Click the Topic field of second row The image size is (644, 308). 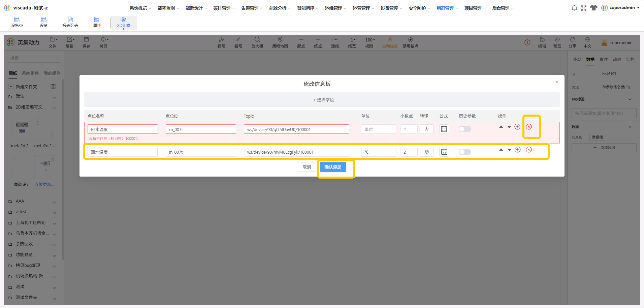pos(296,152)
